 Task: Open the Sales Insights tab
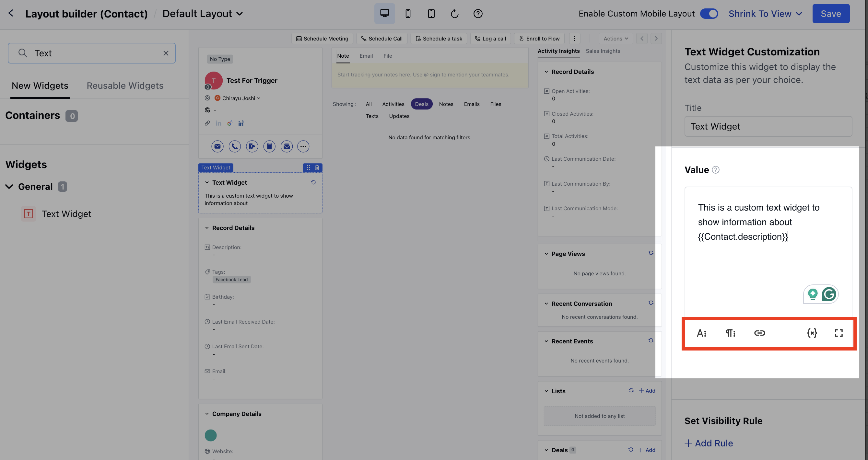pos(603,51)
